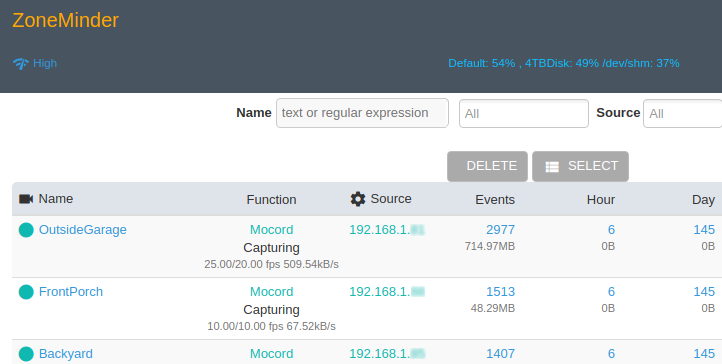This screenshot has width=722, height=364.
Task: Click the gear icon beside Source header
Action: tap(358, 199)
